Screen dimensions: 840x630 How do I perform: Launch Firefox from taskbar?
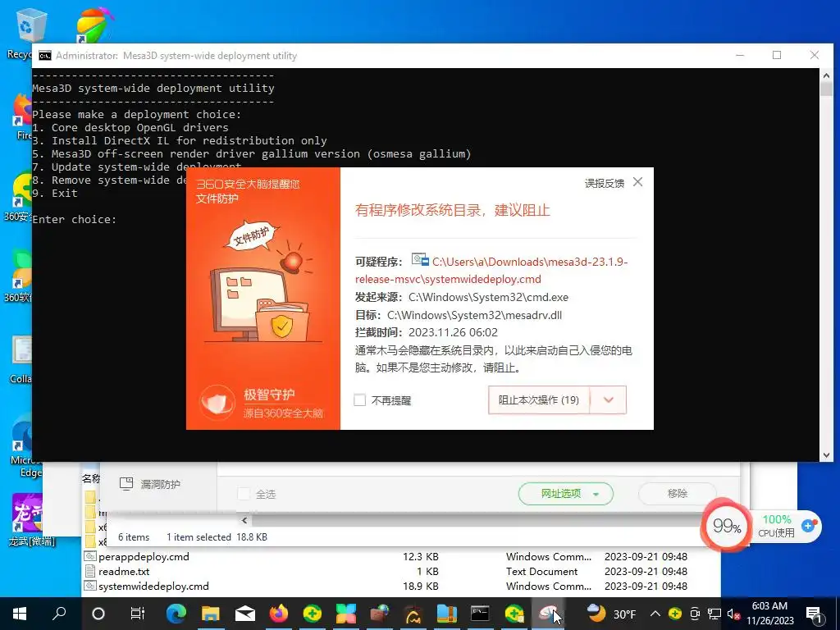coord(279,614)
